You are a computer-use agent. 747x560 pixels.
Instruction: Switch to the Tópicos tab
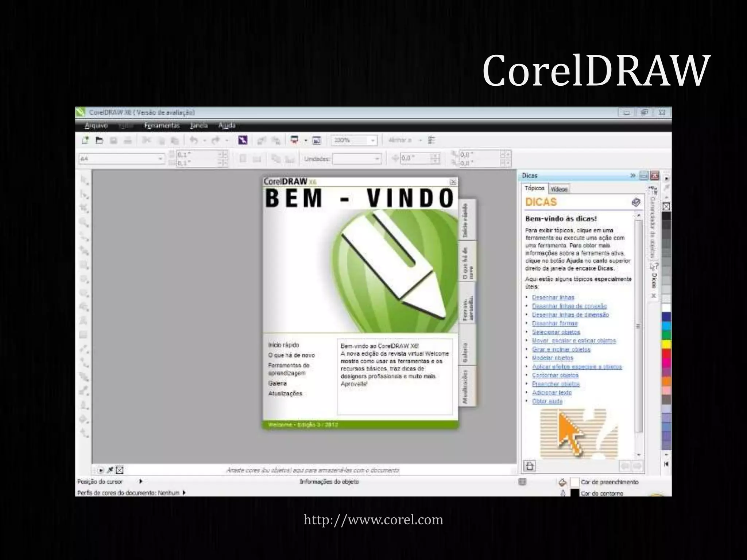534,188
